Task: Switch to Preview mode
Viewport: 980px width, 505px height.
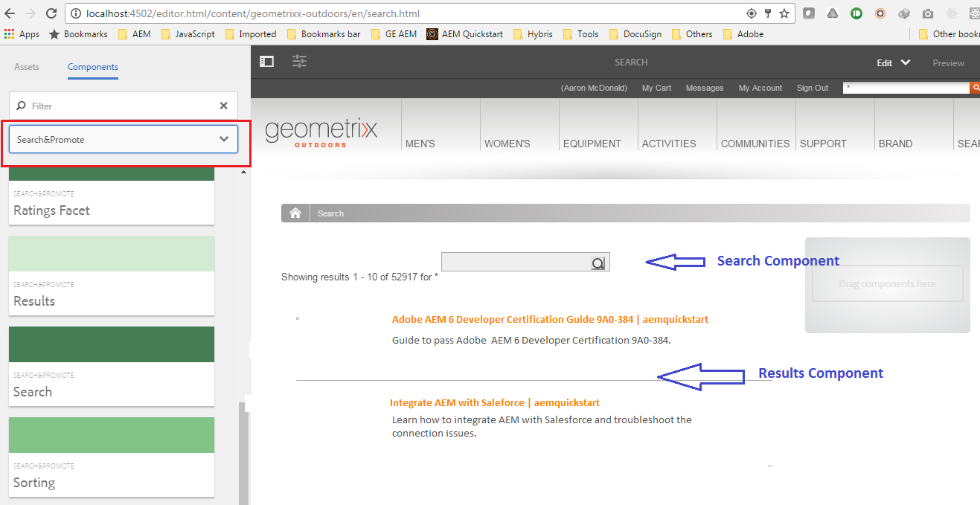Action: click(947, 62)
